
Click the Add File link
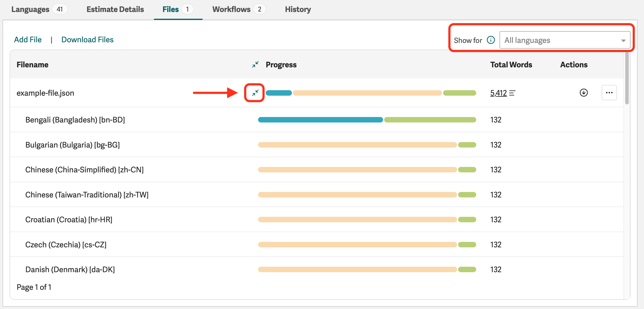(28, 39)
